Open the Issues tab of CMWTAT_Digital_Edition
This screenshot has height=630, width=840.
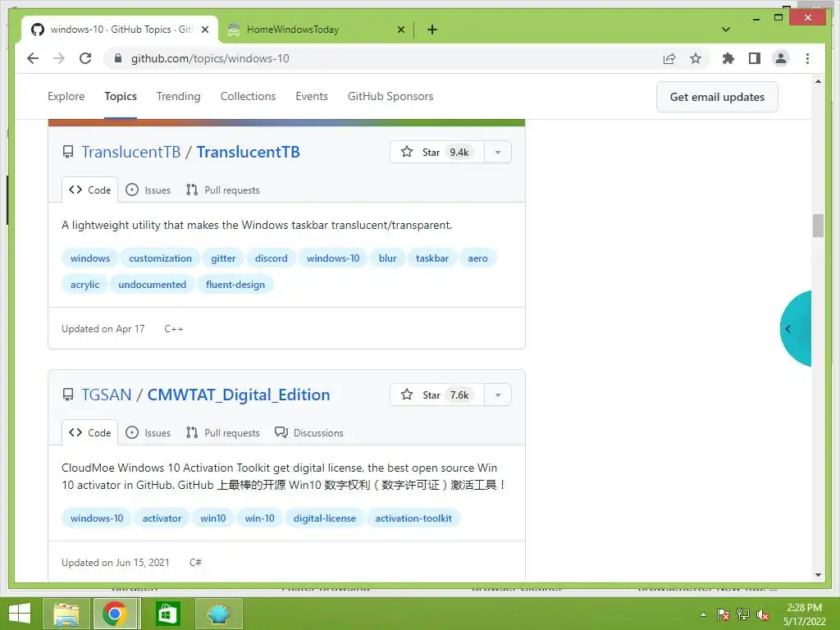[148, 433]
